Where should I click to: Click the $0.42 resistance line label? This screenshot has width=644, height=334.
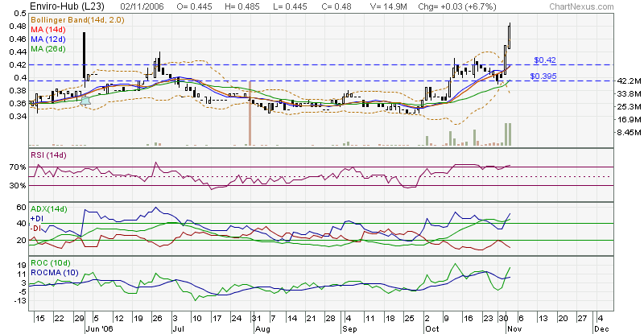(545, 60)
